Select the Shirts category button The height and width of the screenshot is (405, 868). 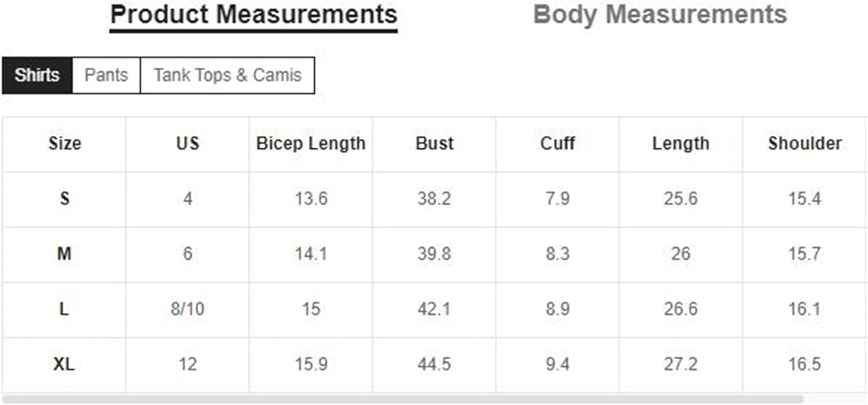(x=37, y=75)
